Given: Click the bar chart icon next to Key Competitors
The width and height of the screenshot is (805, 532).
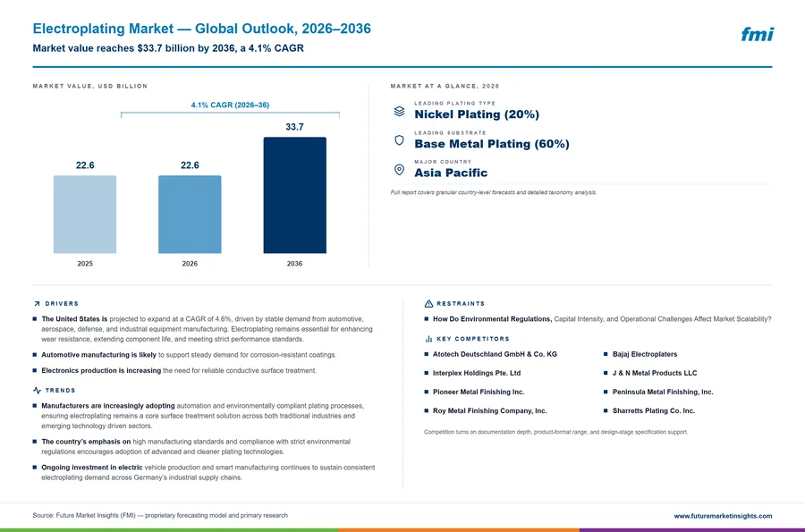Looking at the screenshot, I should click(428, 339).
